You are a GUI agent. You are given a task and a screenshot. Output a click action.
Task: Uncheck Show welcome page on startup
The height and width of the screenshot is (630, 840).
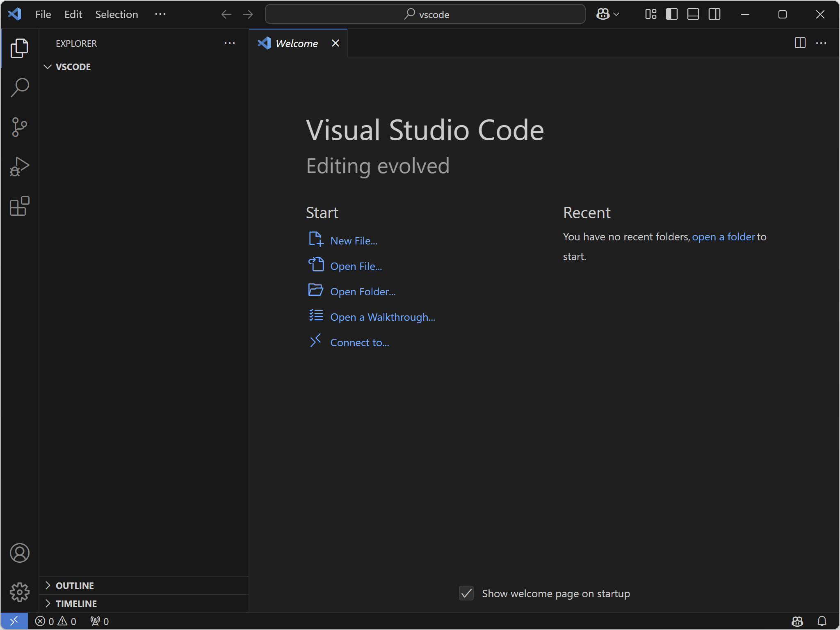466,593
